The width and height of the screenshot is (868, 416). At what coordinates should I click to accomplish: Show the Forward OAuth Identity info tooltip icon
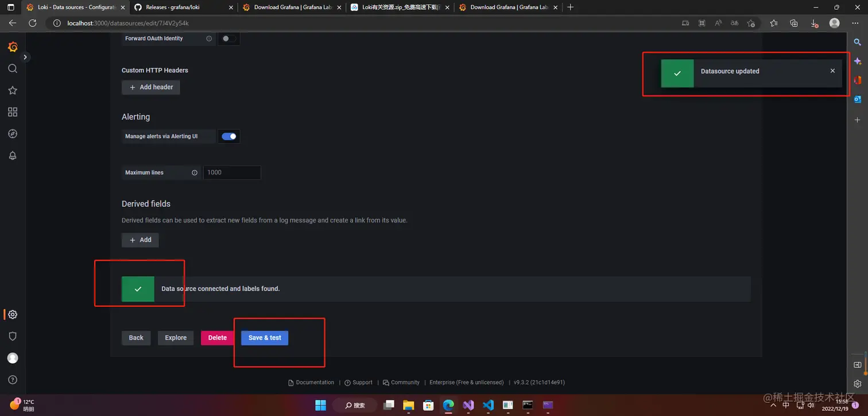pyautogui.click(x=209, y=38)
